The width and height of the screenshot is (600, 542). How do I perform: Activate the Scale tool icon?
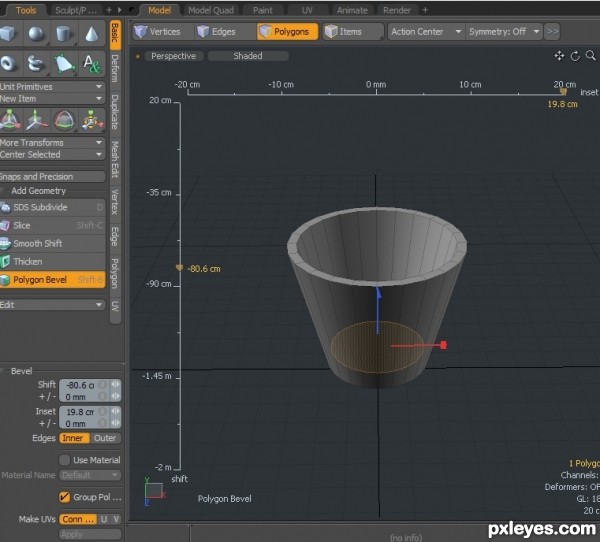point(92,120)
